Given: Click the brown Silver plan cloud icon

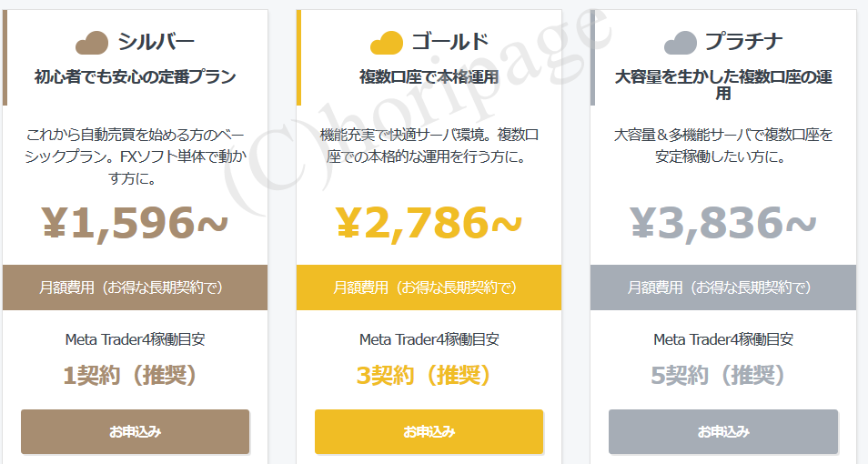Looking at the screenshot, I should pos(92,43).
